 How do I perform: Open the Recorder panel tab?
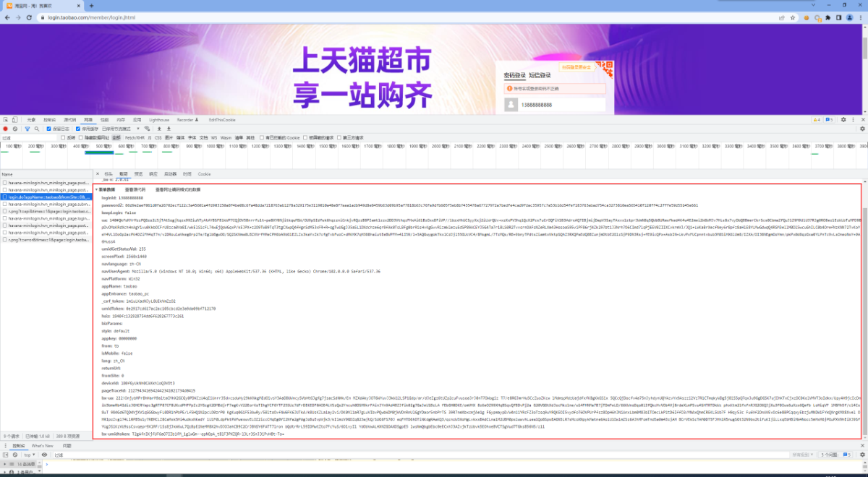click(187, 120)
